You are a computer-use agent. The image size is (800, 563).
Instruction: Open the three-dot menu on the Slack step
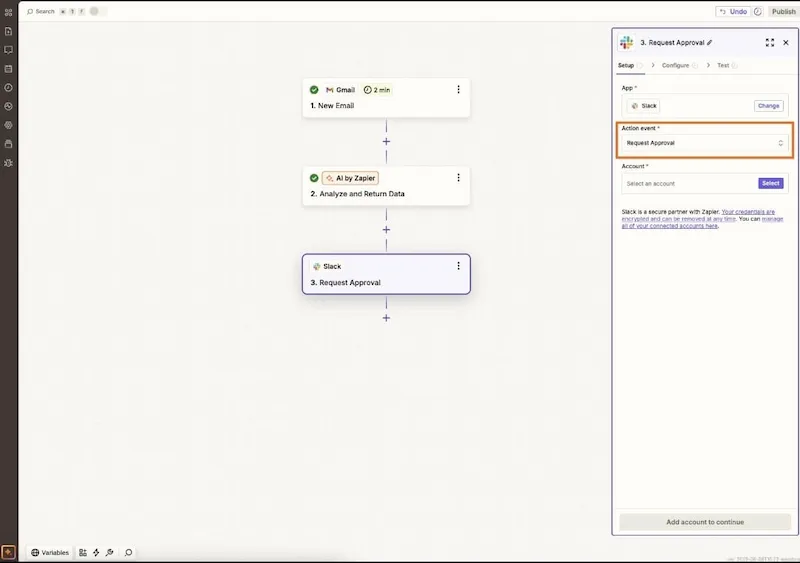[x=458, y=266]
